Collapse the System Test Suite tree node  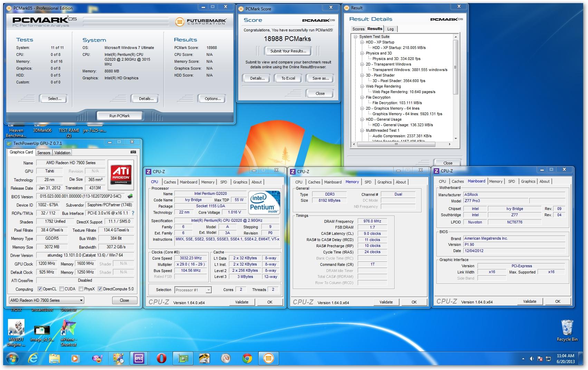tap(356, 37)
